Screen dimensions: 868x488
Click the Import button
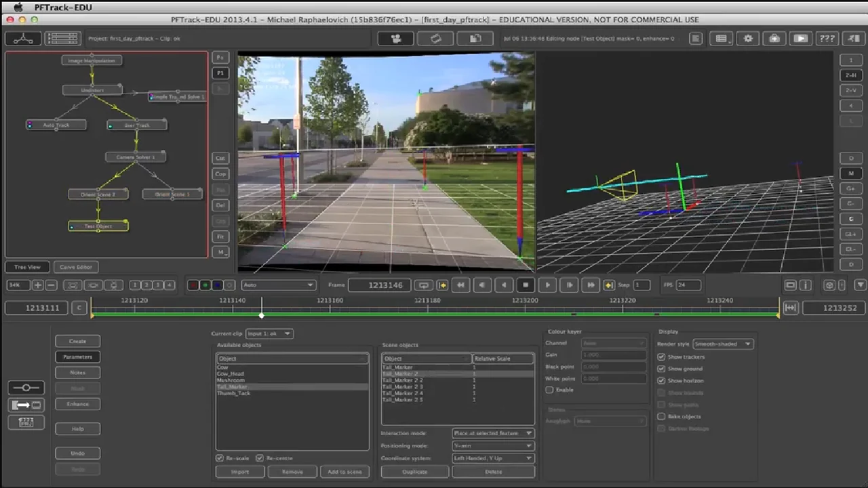point(240,472)
